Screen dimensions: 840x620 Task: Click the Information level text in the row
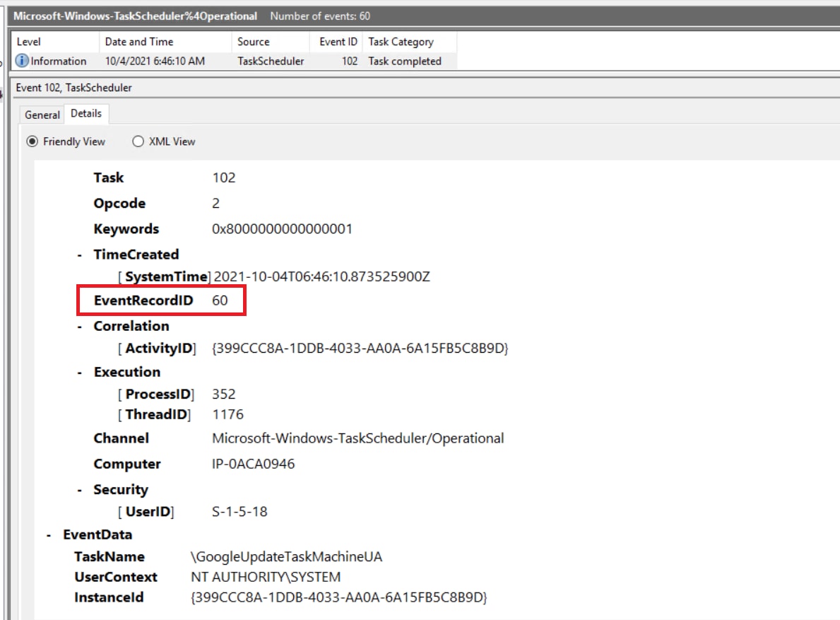point(59,61)
